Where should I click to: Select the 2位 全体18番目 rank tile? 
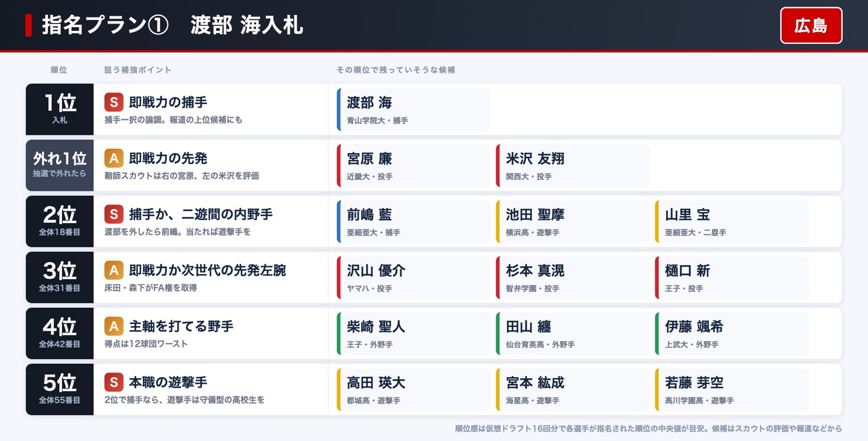tap(60, 222)
